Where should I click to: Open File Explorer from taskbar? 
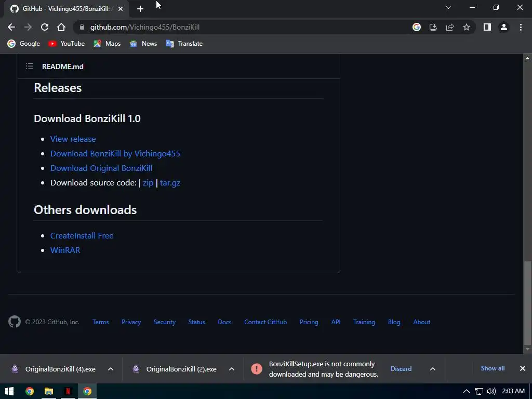tap(49, 391)
